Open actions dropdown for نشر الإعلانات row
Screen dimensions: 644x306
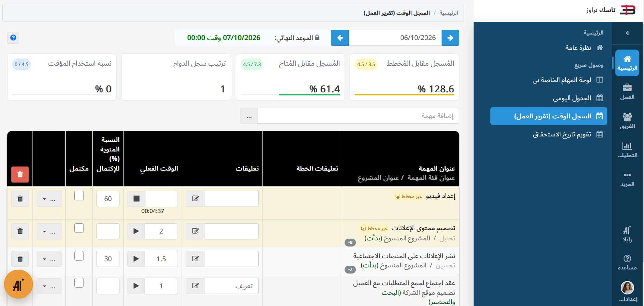(x=49, y=259)
